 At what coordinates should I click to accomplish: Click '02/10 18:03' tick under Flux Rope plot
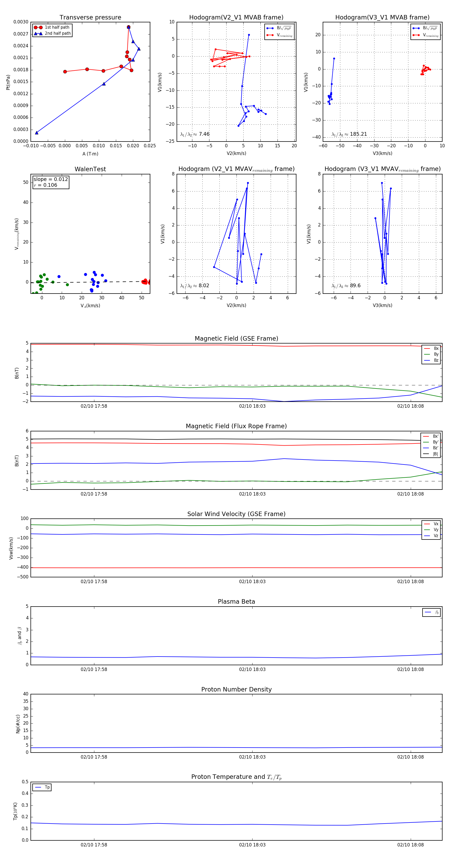point(252,494)
